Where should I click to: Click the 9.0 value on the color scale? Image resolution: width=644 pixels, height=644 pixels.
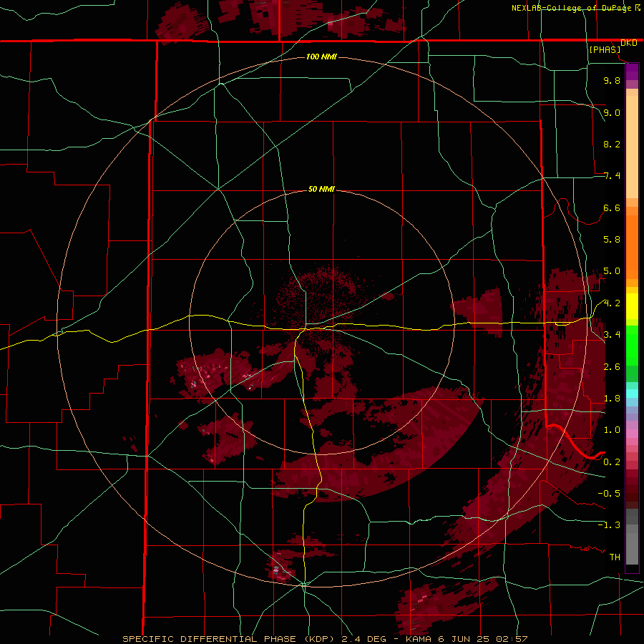[612, 112]
